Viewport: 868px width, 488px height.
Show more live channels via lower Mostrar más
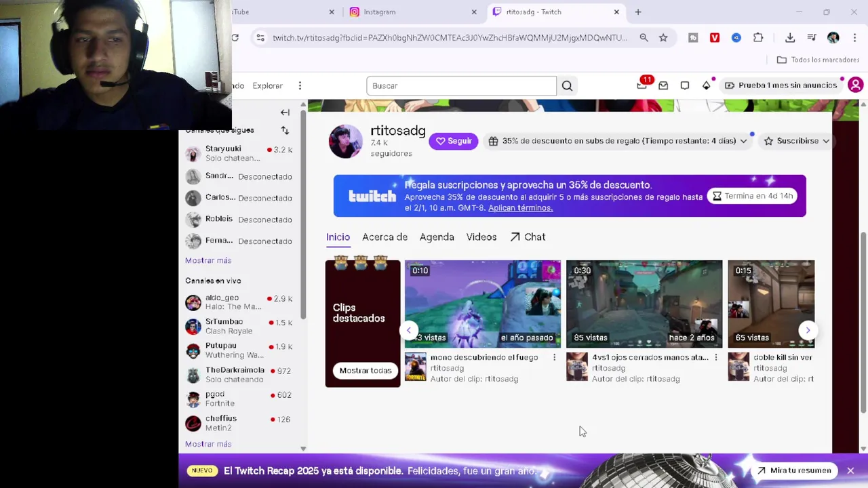[x=208, y=444]
